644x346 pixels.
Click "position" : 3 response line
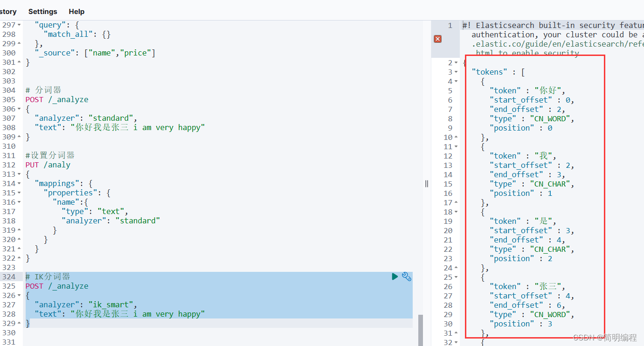pos(521,324)
